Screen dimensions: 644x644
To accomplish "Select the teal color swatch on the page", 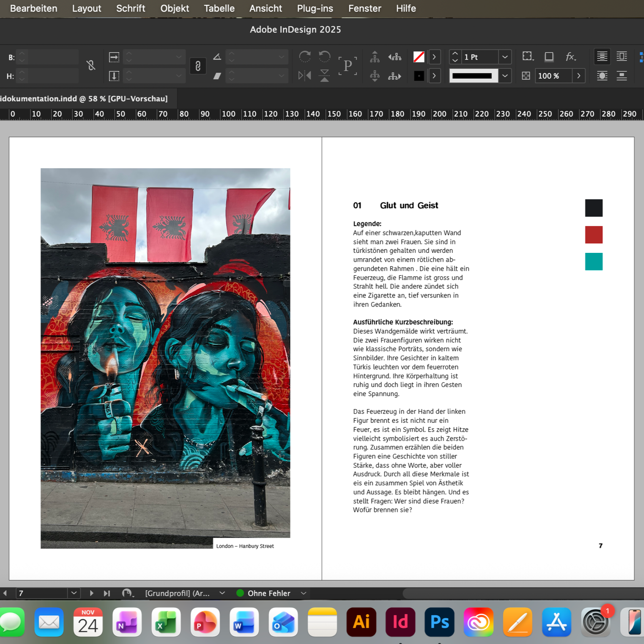I will click(594, 262).
